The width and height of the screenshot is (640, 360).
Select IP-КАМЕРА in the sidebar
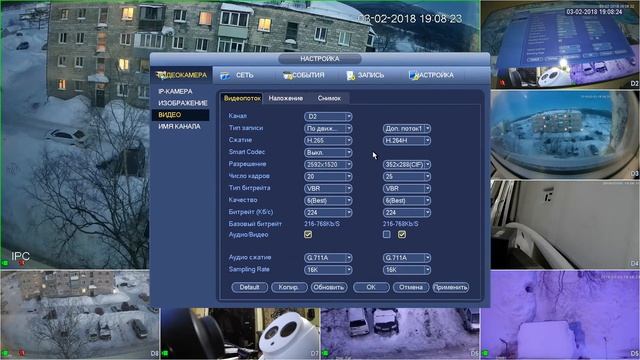(176, 91)
